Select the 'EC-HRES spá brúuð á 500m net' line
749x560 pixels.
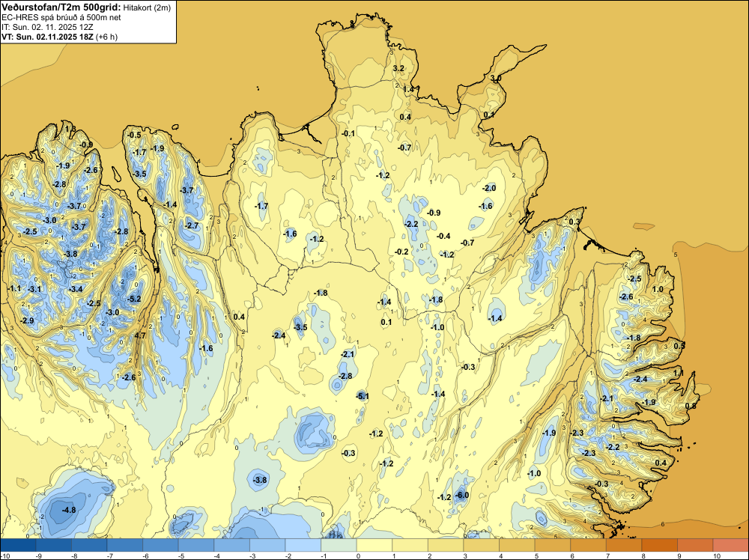pos(61,18)
